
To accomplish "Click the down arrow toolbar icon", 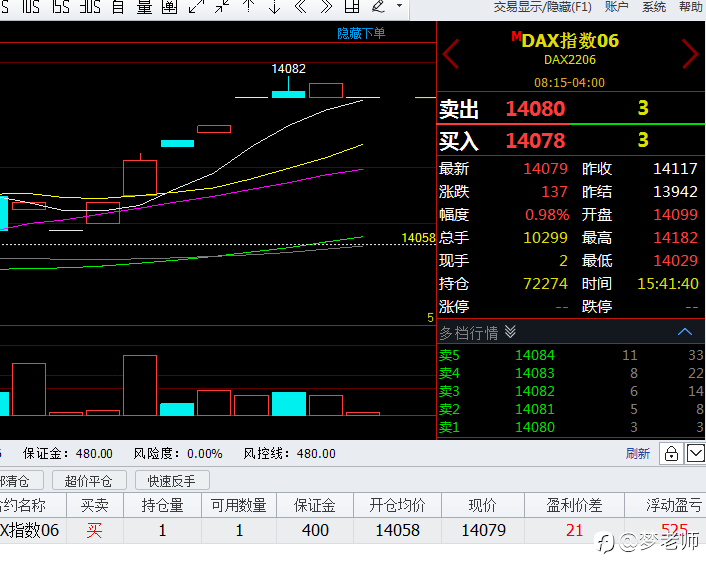I will 274,7.
